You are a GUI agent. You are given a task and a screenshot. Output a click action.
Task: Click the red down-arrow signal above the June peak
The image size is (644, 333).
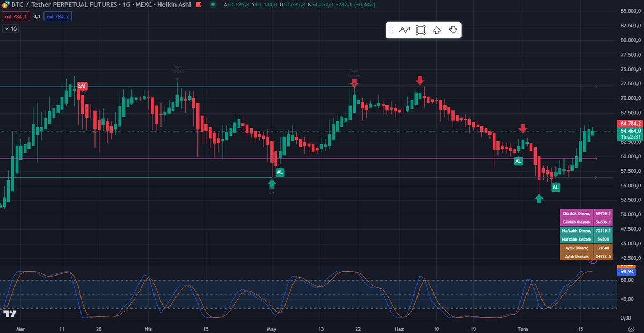click(x=354, y=82)
